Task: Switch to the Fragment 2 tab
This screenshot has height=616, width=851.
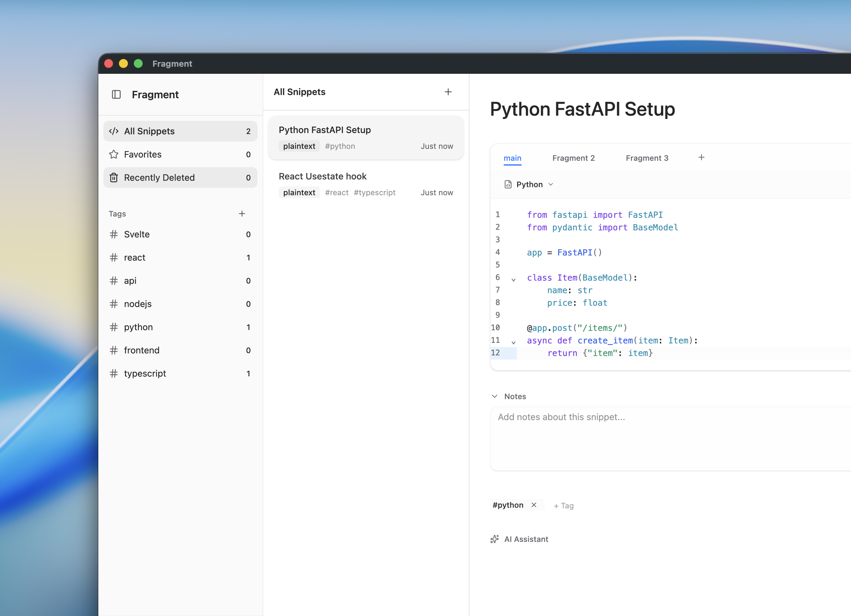Action: [573, 158]
